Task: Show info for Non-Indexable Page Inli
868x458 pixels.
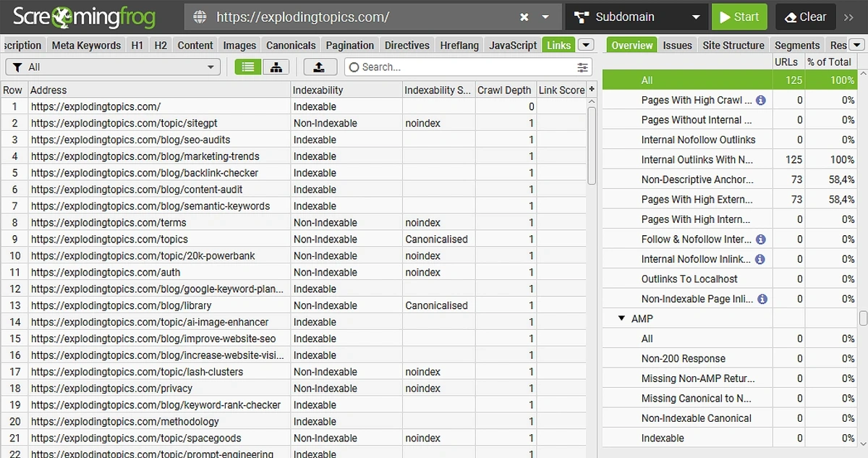Action: (x=761, y=299)
